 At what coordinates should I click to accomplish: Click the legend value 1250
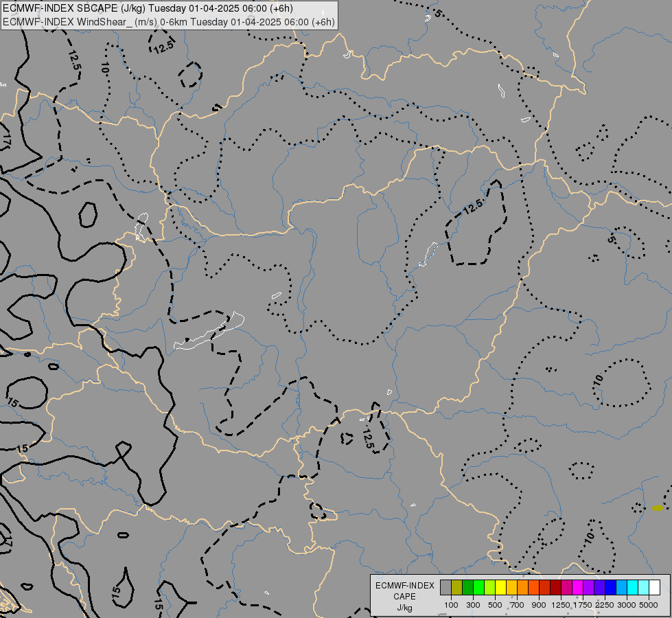(x=561, y=605)
